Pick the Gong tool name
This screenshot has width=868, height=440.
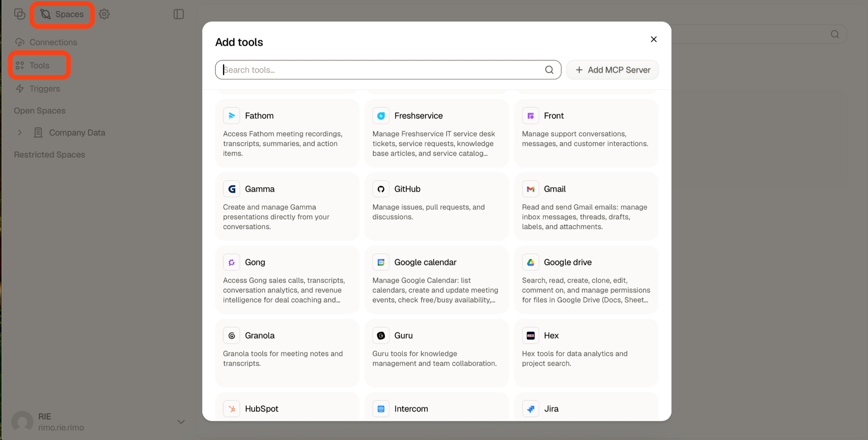point(255,262)
